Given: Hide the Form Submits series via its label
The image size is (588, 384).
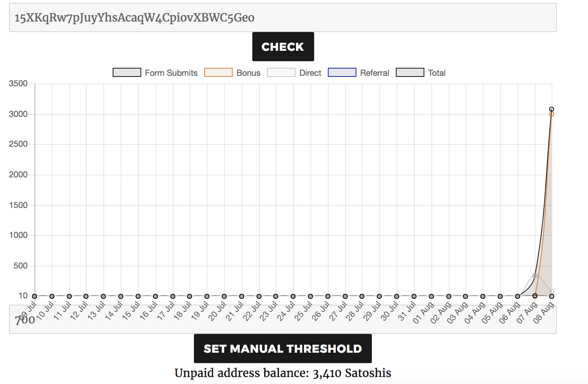Looking at the screenshot, I should (171, 73).
